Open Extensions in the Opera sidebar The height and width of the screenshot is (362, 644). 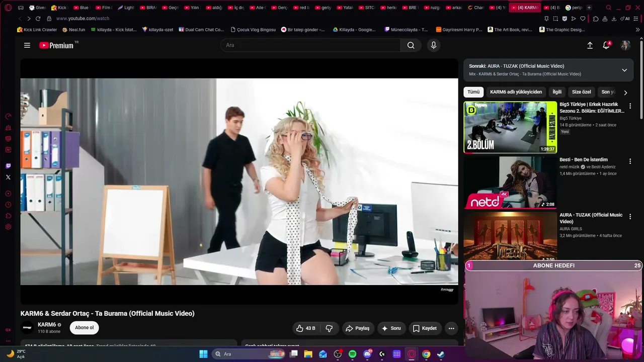8,216
